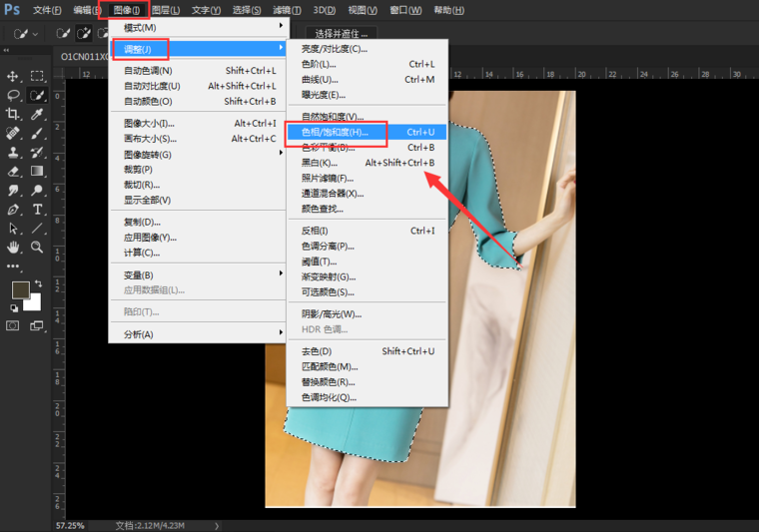This screenshot has height=532, width=759.
Task: Expand the 变量(B) submenu
Action: click(x=199, y=274)
